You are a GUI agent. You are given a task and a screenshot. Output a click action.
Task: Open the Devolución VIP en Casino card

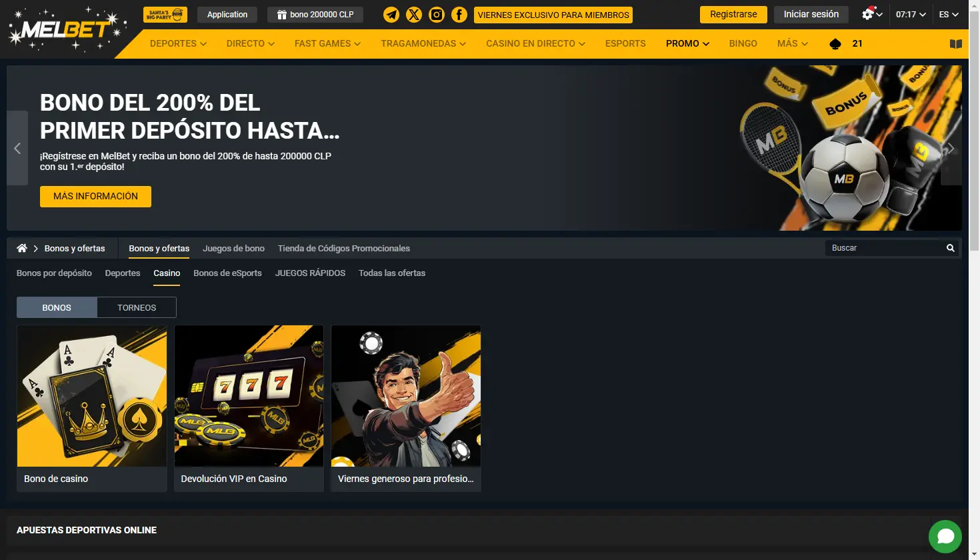[x=249, y=408]
